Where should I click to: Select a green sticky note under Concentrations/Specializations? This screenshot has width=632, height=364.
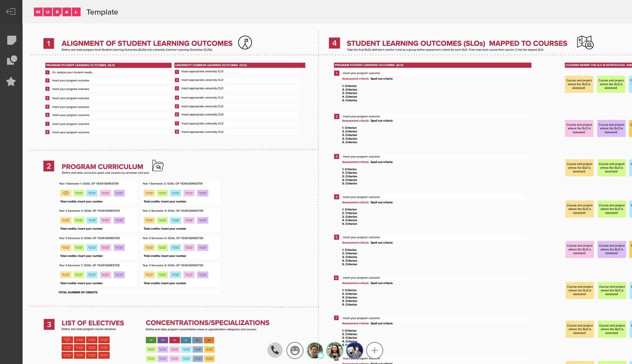pyautogui.click(x=151, y=340)
